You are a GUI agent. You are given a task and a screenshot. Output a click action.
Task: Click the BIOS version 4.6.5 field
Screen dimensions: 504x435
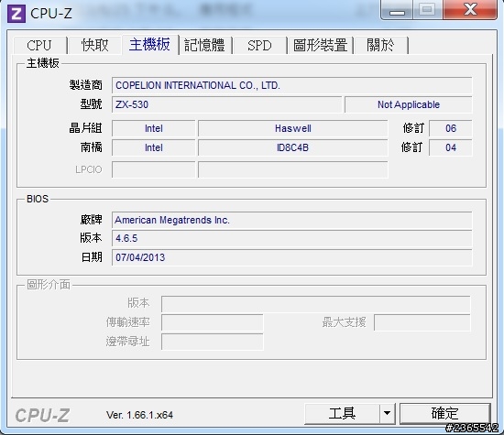[x=291, y=238]
